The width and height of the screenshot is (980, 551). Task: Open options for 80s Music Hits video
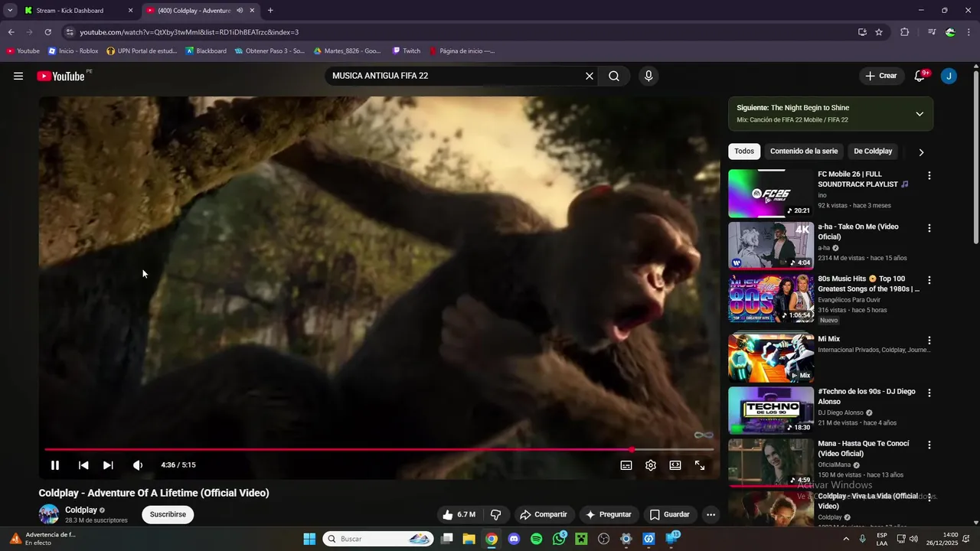click(x=929, y=280)
